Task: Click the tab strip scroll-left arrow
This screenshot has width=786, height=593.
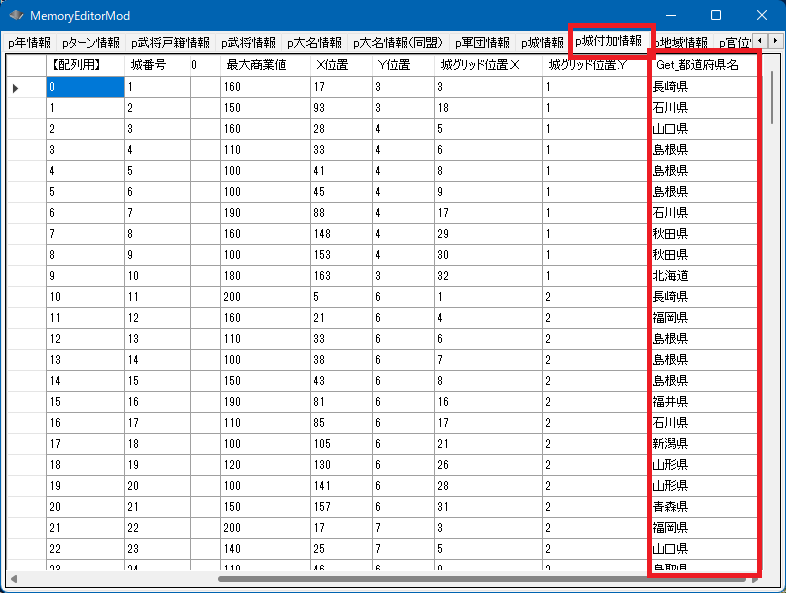Action: (x=761, y=41)
